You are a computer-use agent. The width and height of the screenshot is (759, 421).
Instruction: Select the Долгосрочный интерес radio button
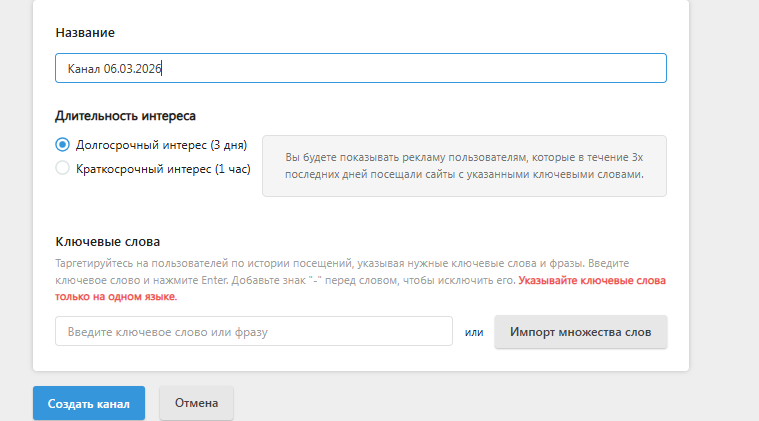[63, 145]
